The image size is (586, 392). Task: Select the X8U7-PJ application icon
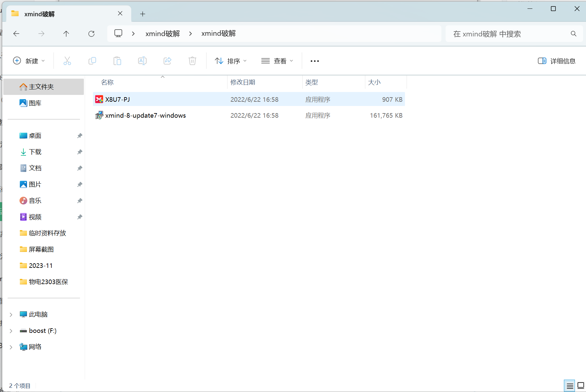[99, 99]
